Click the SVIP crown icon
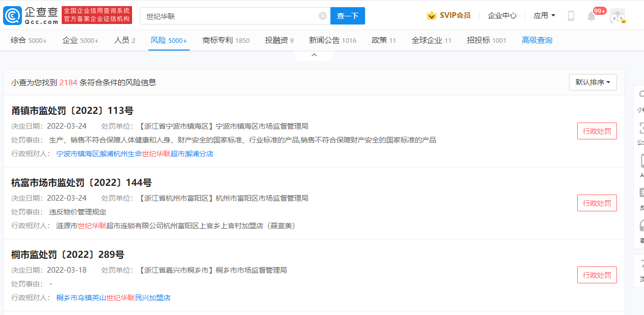Screen dimensions: 644x315 click(431, 16)
